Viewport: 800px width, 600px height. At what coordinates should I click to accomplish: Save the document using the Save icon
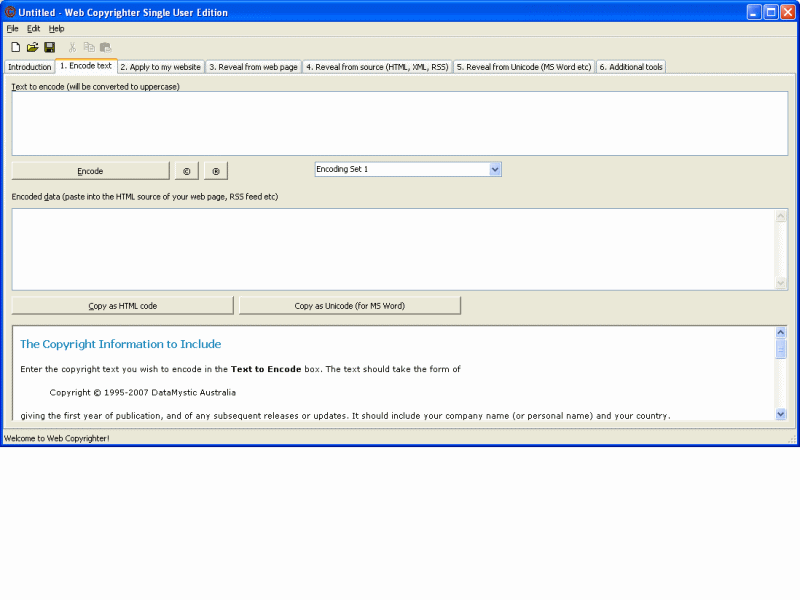click(48, 46)
